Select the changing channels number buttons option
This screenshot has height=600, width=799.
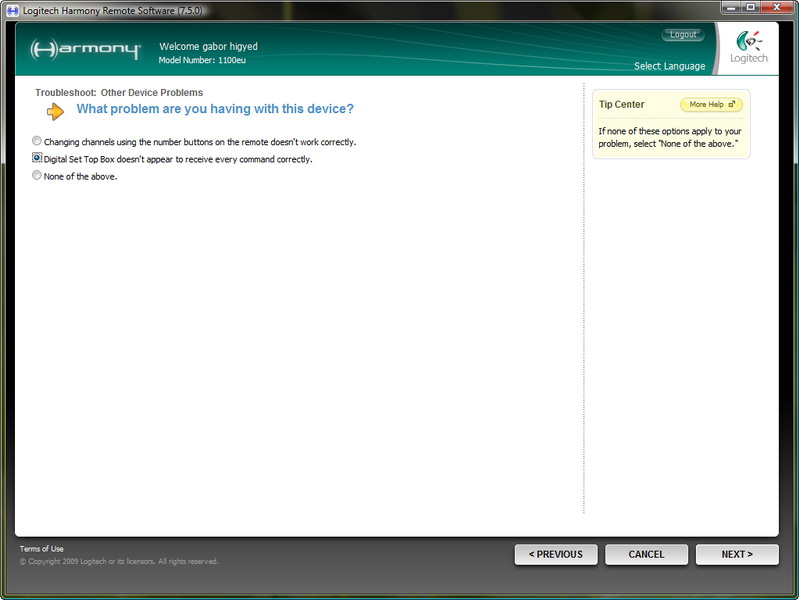pos(37,142)
